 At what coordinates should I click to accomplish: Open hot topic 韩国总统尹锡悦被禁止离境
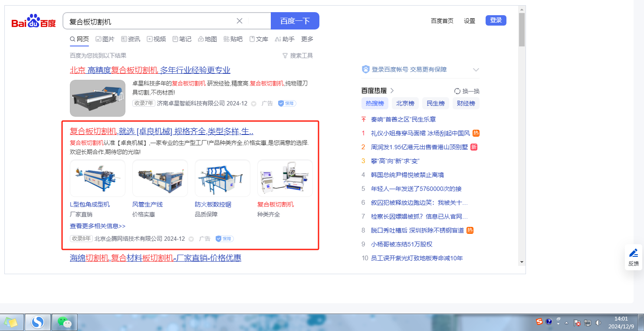(407, 175)
